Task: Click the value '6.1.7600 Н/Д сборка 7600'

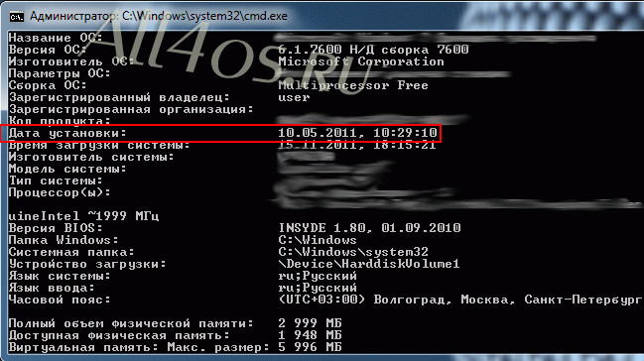Action: click(373, 50)
